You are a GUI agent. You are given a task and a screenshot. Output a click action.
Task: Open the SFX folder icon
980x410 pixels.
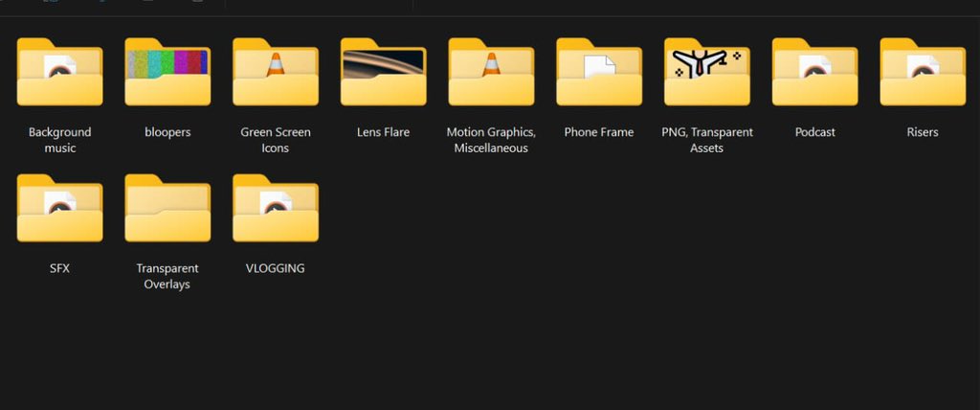(60, 209)
